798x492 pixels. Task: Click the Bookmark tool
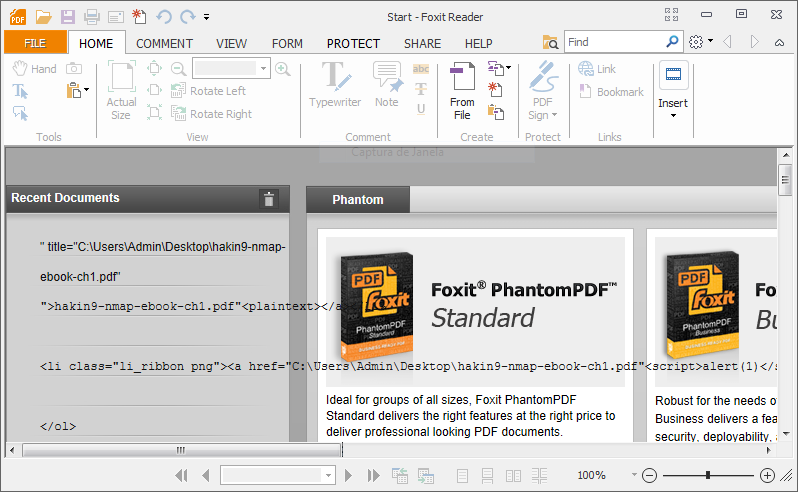point(612,92)
